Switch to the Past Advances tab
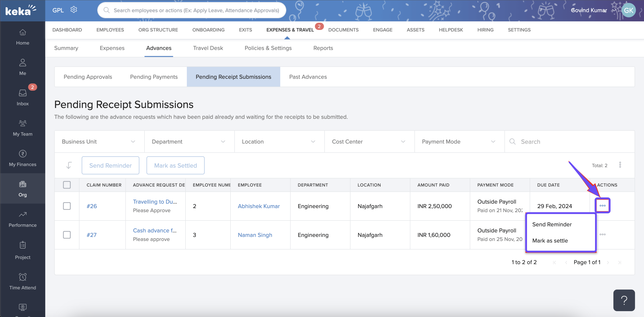The width and height of the screenshot is (644, 317). (x=308, y=77)
